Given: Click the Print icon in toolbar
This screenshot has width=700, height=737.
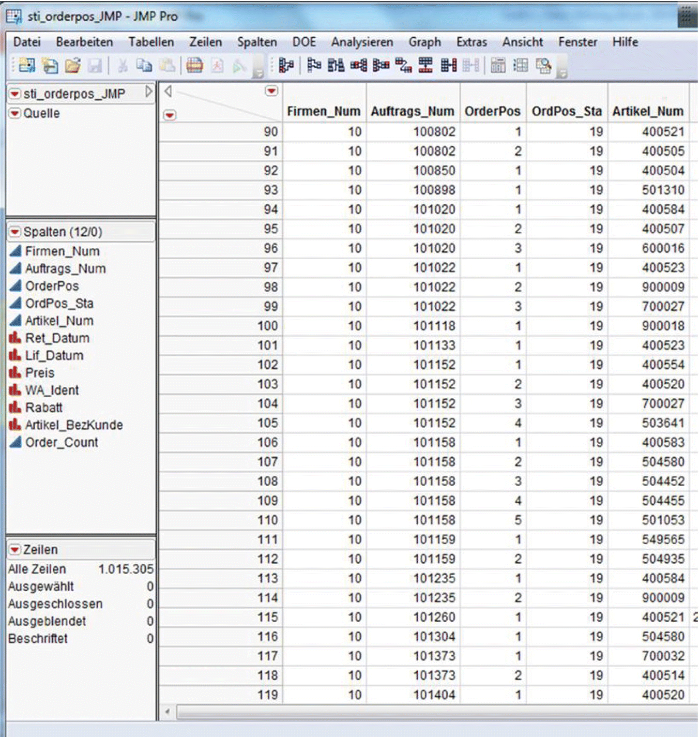Looking at the screenshot, I should tap(194, 66).
